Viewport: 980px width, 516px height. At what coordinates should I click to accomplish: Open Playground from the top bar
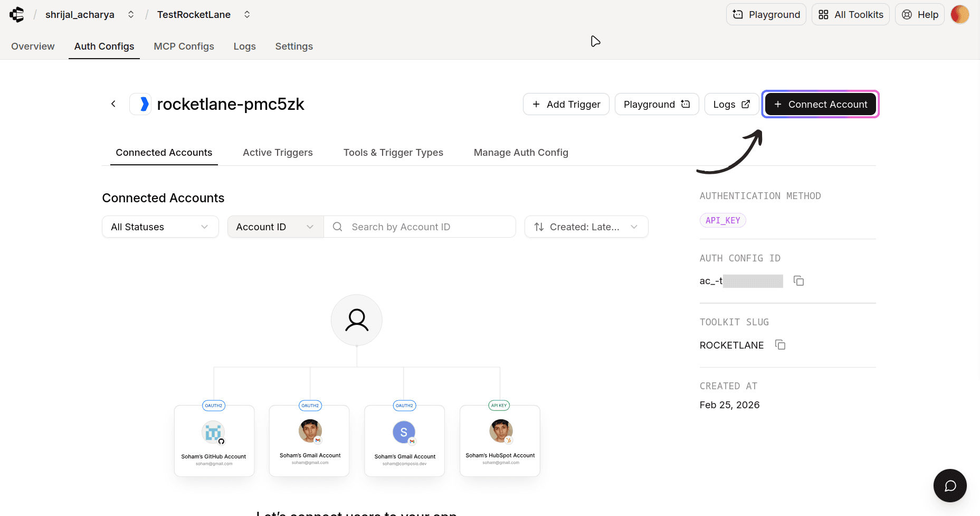click(x=766, y=15)
